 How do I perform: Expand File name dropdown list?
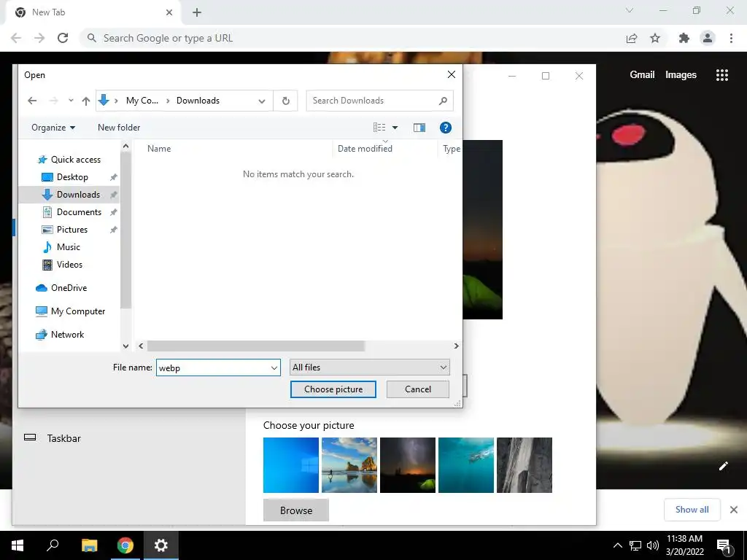click(x=274, y=367)
